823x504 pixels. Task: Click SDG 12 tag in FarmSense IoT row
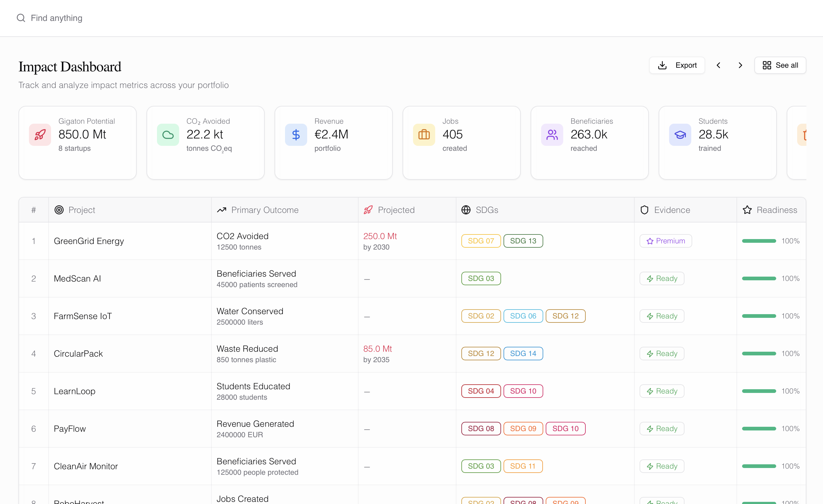pos(565,316)
